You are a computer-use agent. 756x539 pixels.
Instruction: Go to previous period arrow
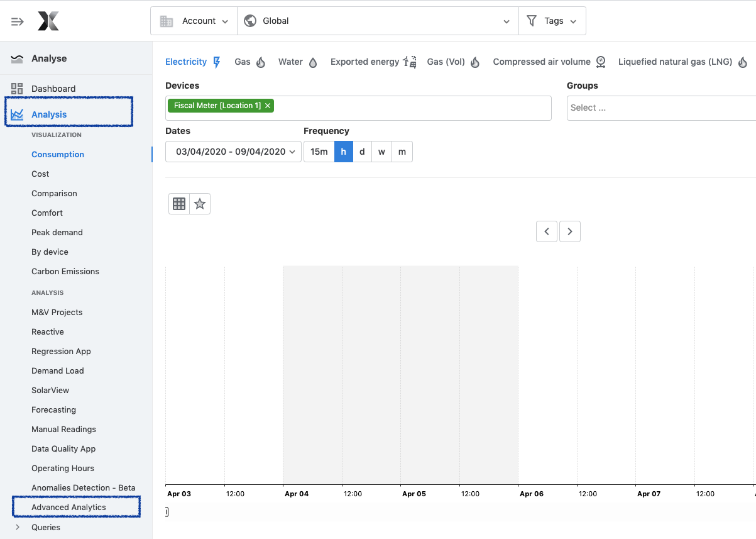(547, 231)
